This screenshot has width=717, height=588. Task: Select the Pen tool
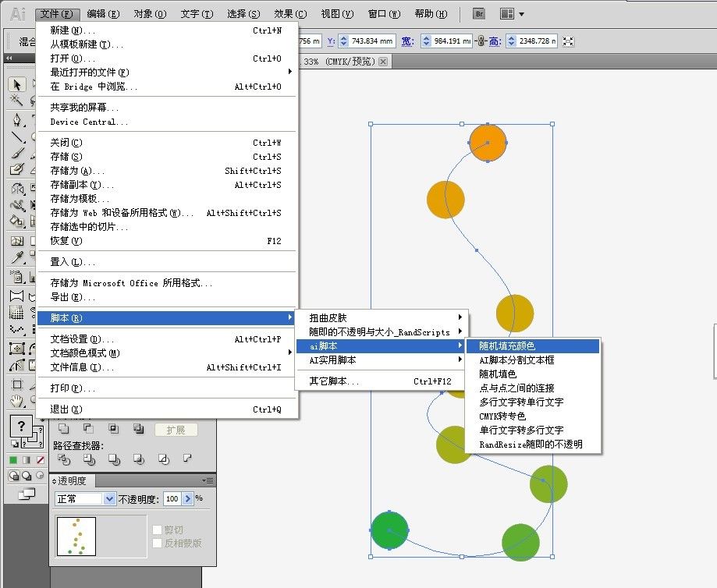click(17, 120)
